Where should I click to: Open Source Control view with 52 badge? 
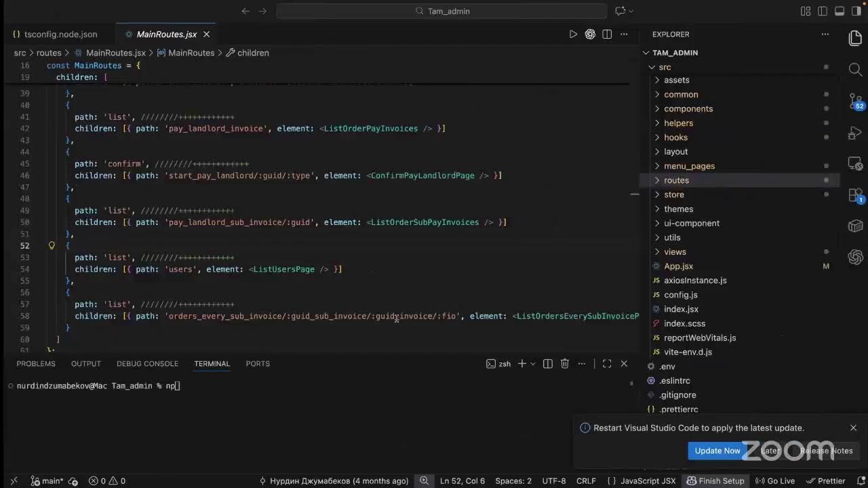tap(855, 101)
